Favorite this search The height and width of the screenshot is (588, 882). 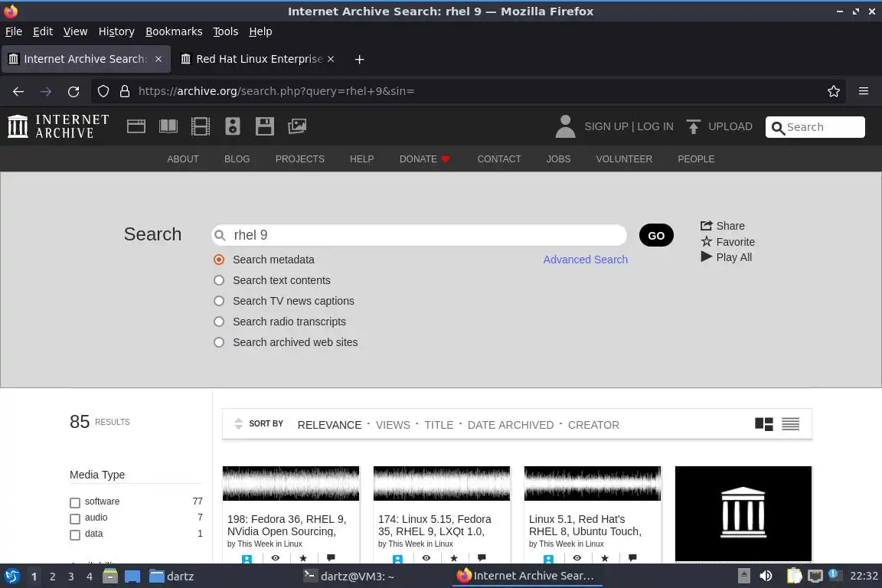727,242
